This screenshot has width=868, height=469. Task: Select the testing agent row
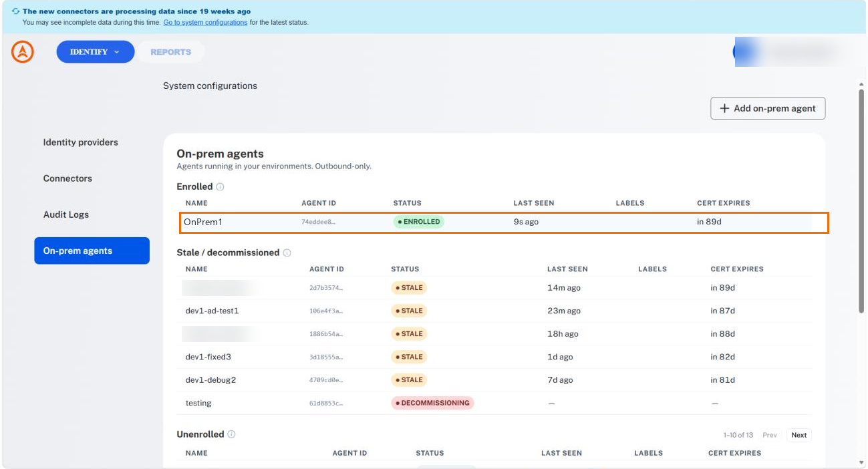[494, 403]
